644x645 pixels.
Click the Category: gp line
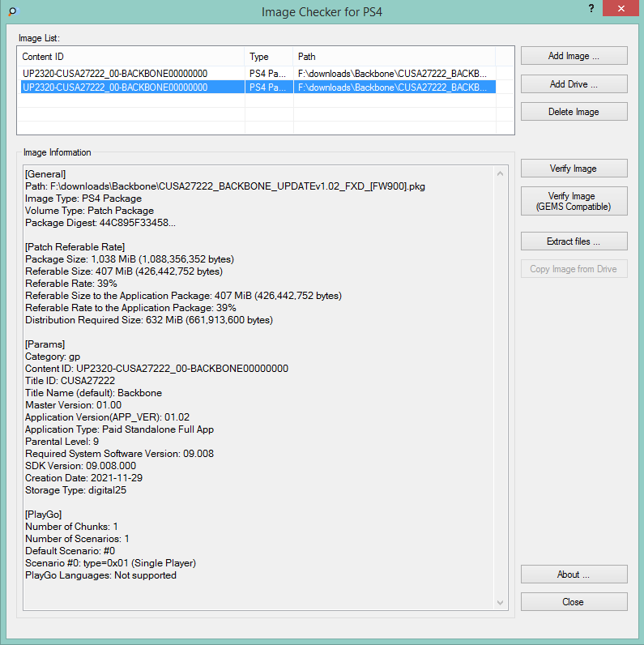click(x=53, y=357)
